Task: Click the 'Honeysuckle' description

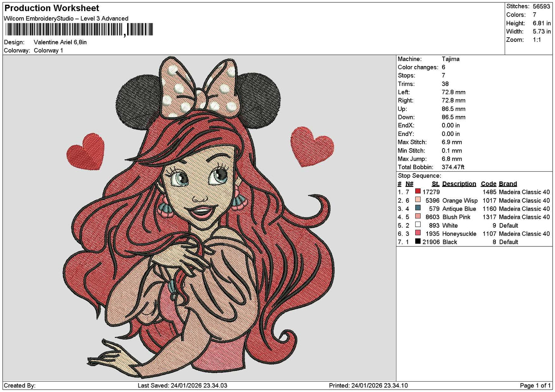Action: pos(459,234)
